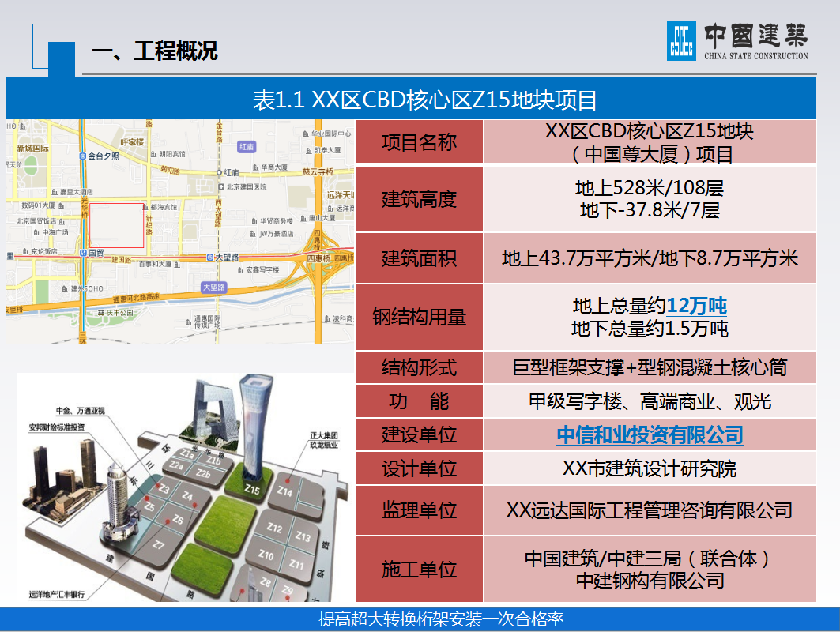The height and width of the screenshot is (632, 840).
Task: Click the Z6 plot in the site rendering
Action: point(178,520)
